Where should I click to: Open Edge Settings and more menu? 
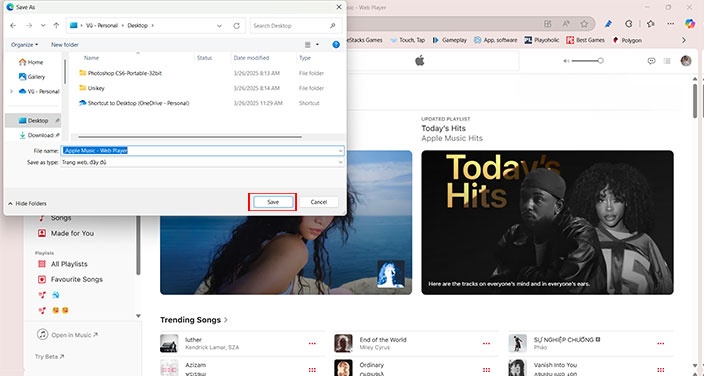670,24
